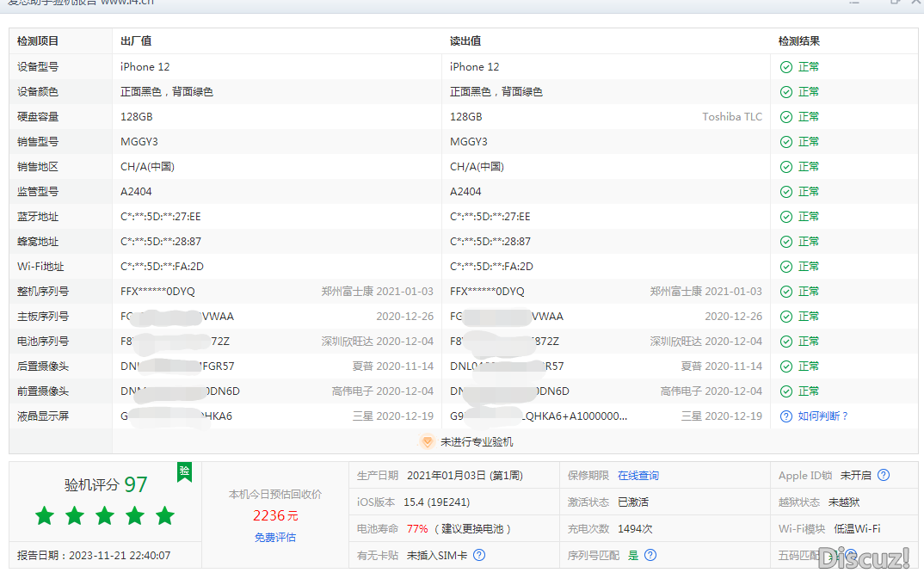Click read-out 主板序列号 date 2020-12-26
The image size is (924, 579).
[x=733, y=317]
